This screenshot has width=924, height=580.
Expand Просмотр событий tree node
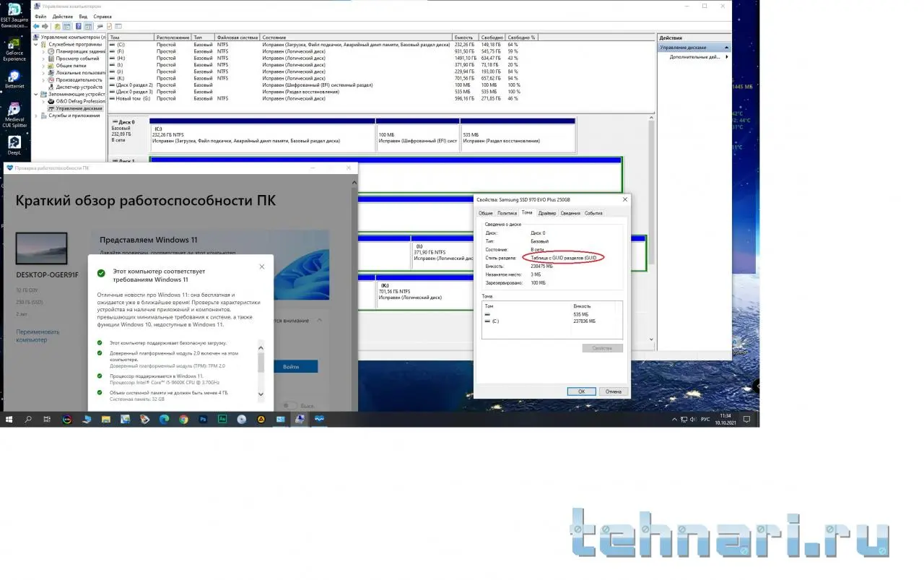43,59
